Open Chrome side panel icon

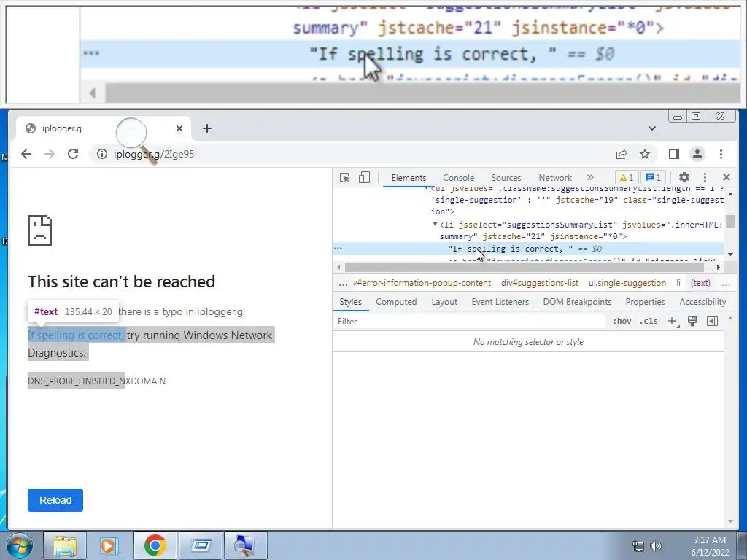click(673, 154)
